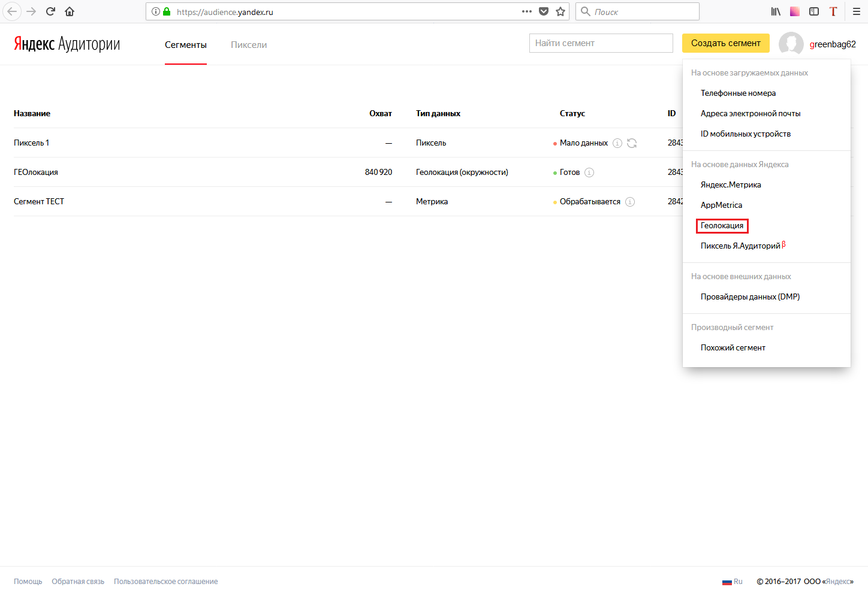
Task: Open page actions three-dots menu in the address bar
Action: (x=527, y=11)
